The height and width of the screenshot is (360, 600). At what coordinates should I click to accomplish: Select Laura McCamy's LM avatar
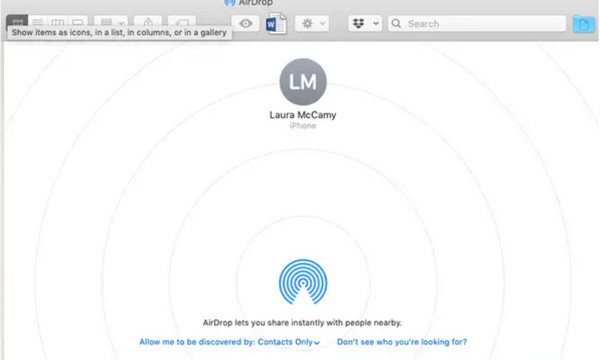click(303, 81)
